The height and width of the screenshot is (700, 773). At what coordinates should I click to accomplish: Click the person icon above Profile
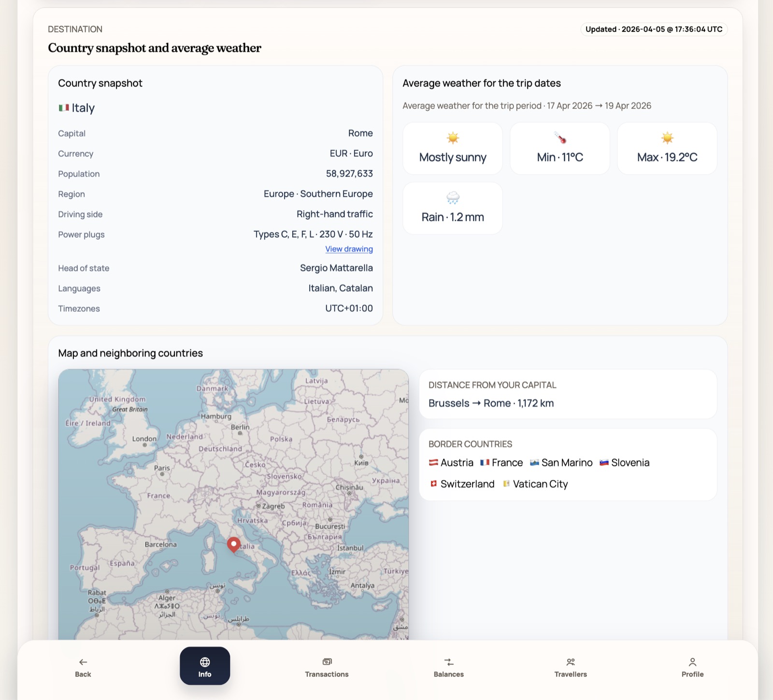[x=692, y=662]
